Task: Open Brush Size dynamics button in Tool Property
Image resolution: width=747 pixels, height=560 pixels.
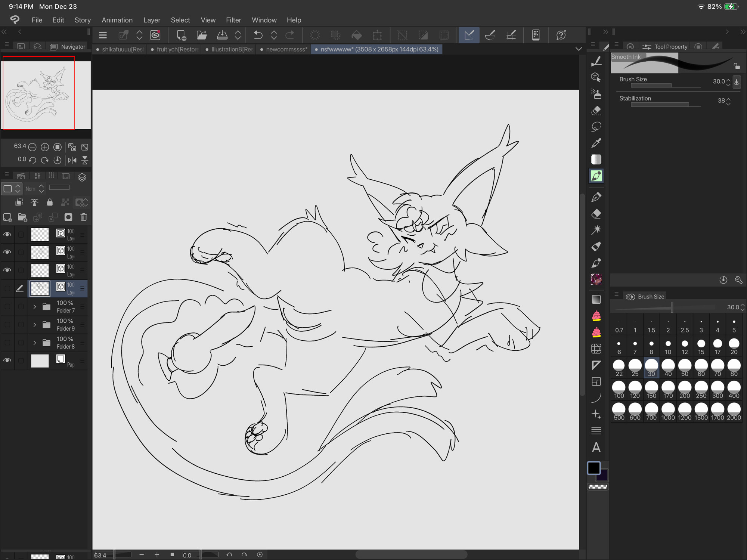Action: (x=737, y=82)
